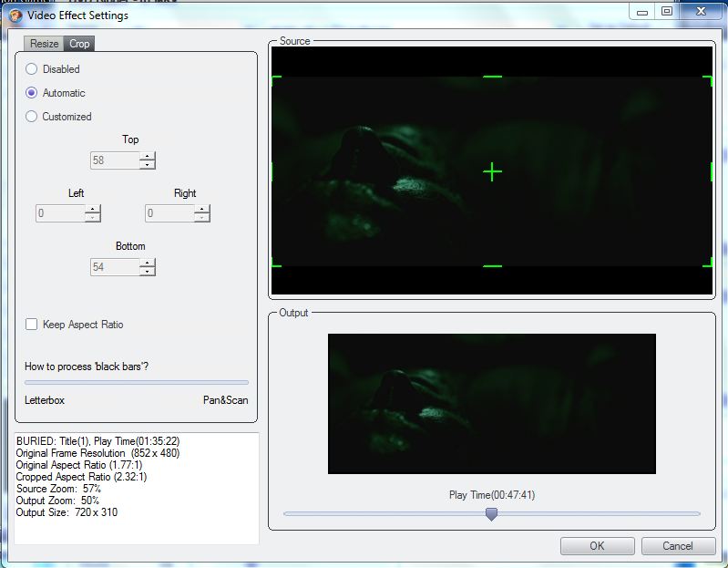
Task: Decrease the Bottom crop value
Action: pos(148,271)
